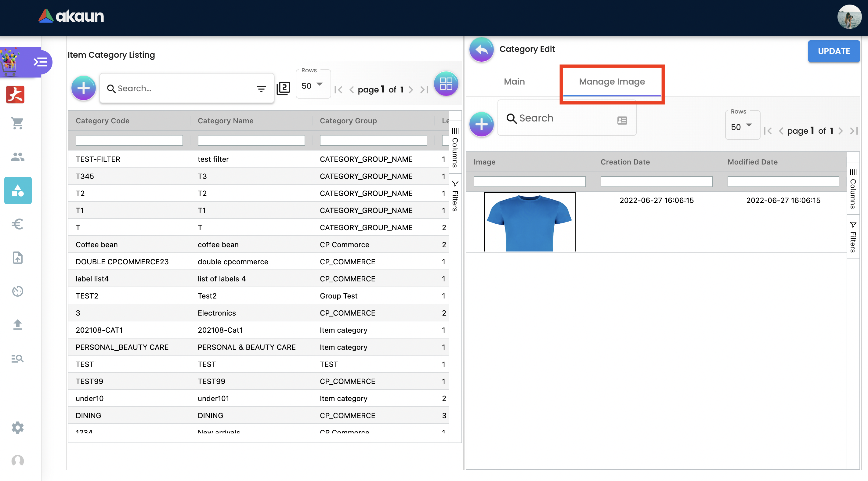Image resolution: width=868 pixels, height=481 pixels.
Task: Click the upload arrow sidebar icon
Action: 17,325
